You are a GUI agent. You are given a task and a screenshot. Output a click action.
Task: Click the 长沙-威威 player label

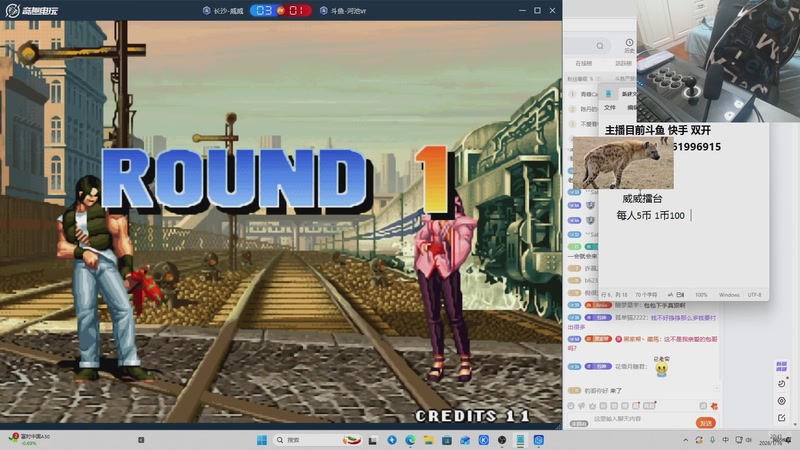coord(223,11)
